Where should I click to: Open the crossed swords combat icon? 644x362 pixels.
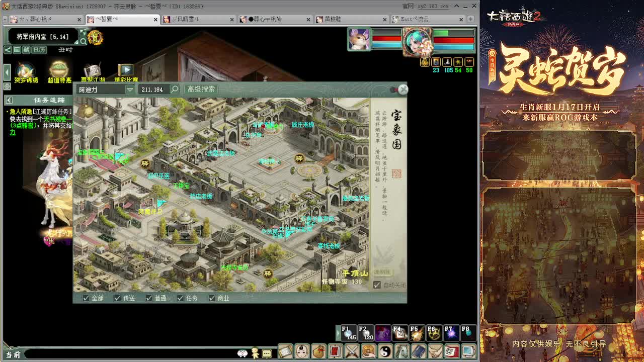tap(352, 351)
